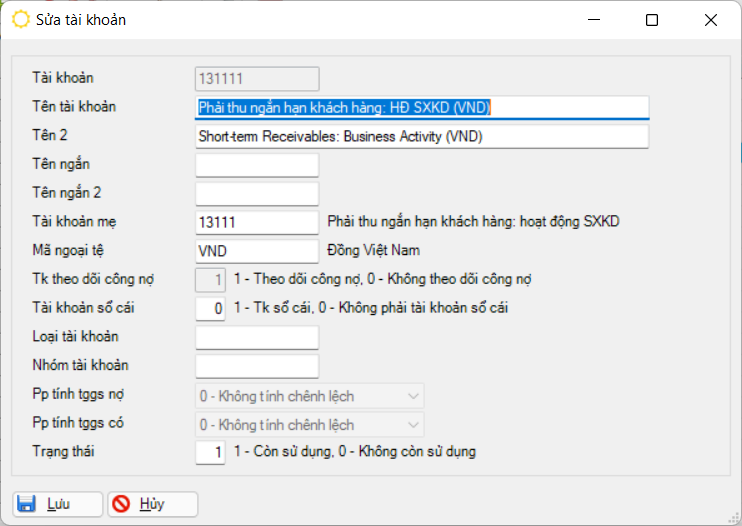This screenshot has height=526, width=742.
Task: Focus the Tên ngắn input field
Action: click(x=256, y=165)
